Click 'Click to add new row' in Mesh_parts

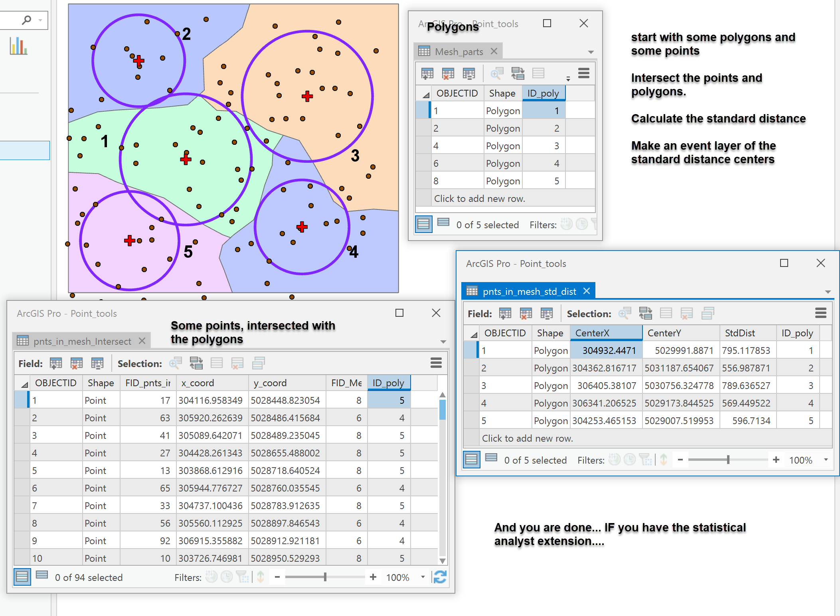tap(479, 198)
